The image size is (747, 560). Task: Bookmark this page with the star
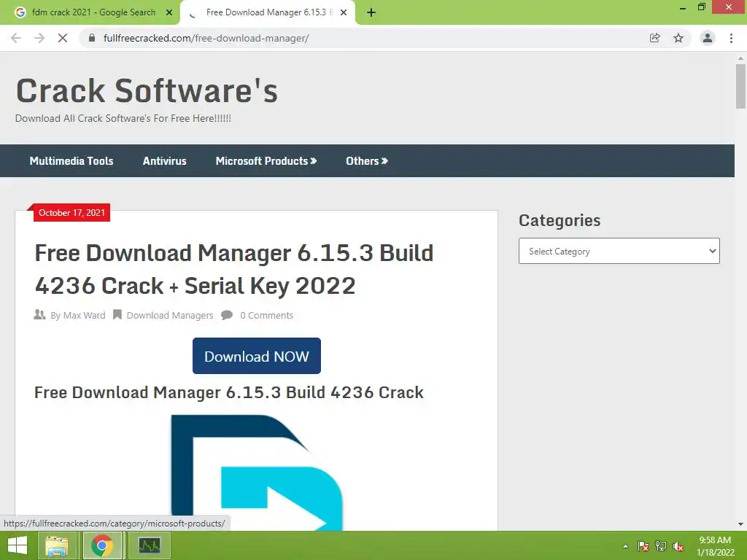[678, 38]
